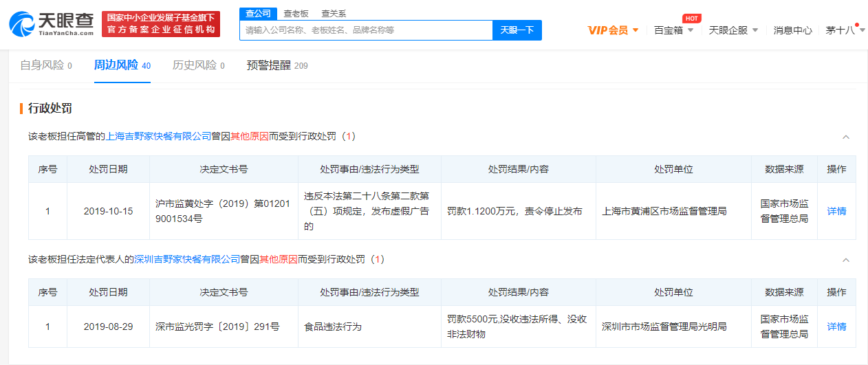Open the 茅十八 user account menu
This screenshot has height=365, width=868.
click(x=845, y=30)
